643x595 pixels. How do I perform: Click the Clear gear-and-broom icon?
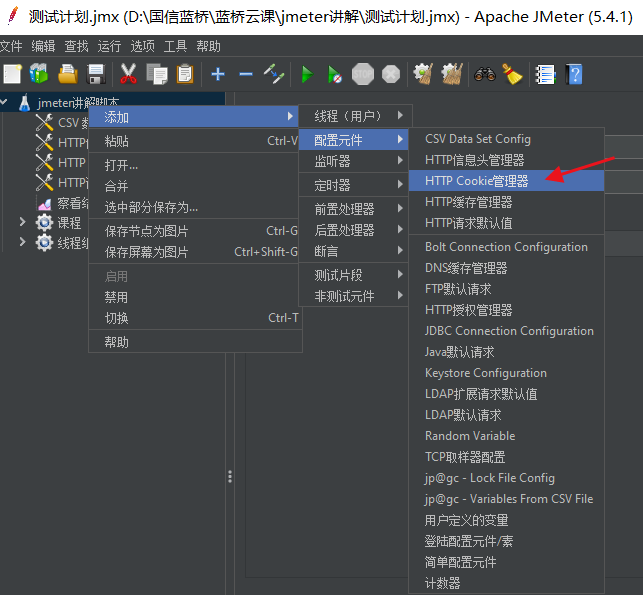(423, 74)
